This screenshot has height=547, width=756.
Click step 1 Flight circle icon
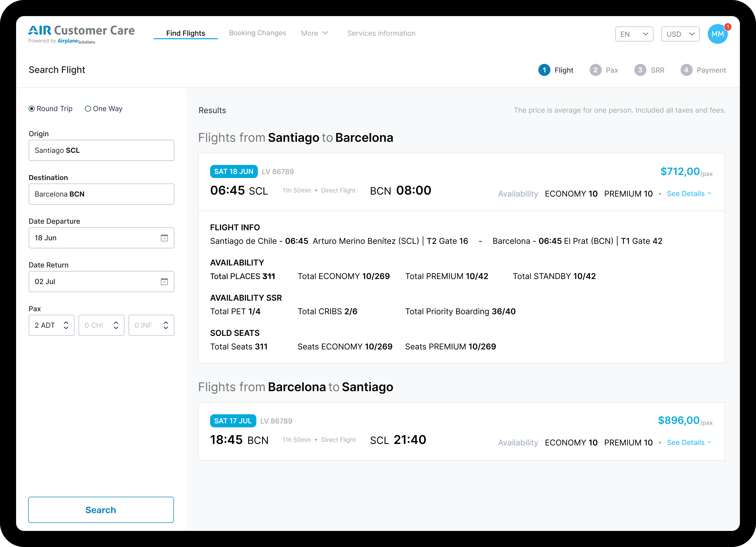[544, 70]
